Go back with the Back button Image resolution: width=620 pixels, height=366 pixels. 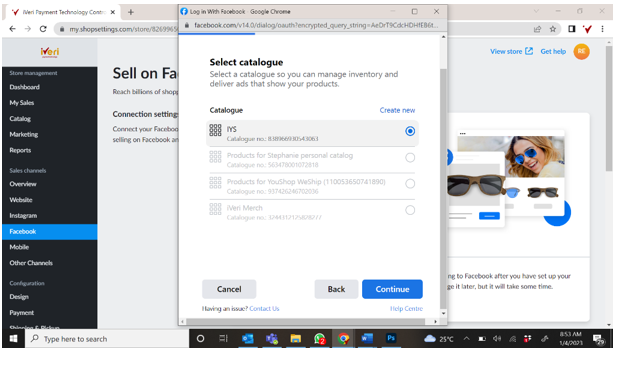point(336,289)
